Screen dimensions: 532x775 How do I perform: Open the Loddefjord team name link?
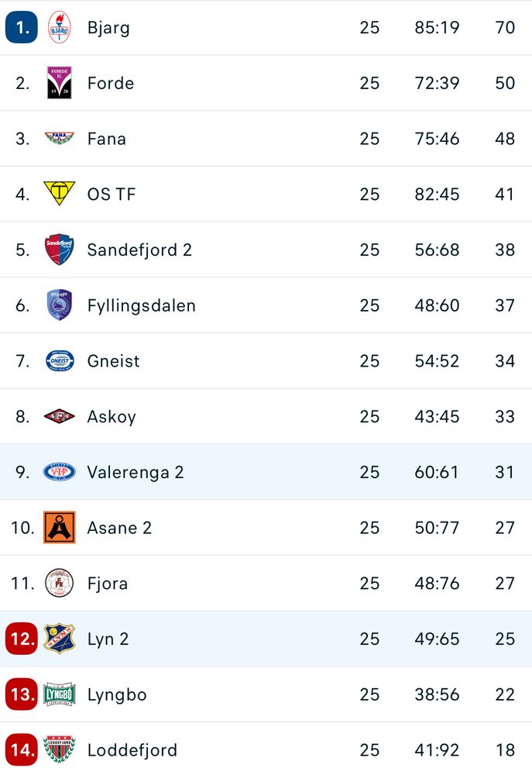tap(132, 749)
